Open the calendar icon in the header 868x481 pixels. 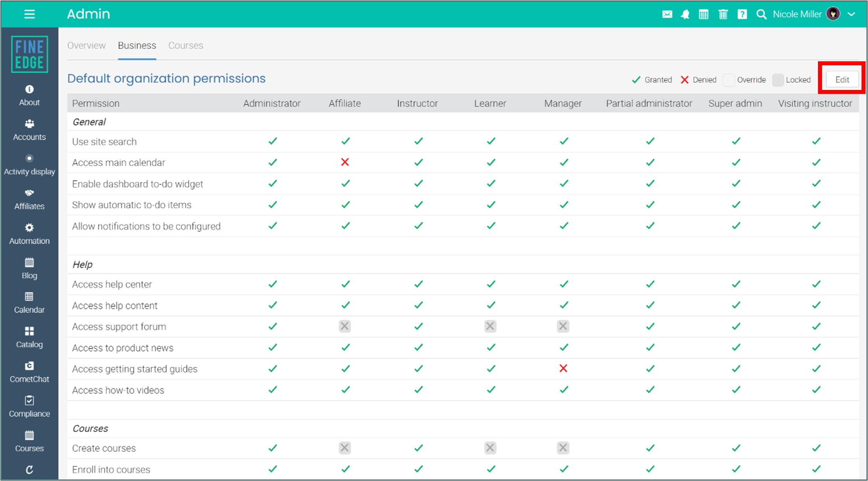click(704, 15)
